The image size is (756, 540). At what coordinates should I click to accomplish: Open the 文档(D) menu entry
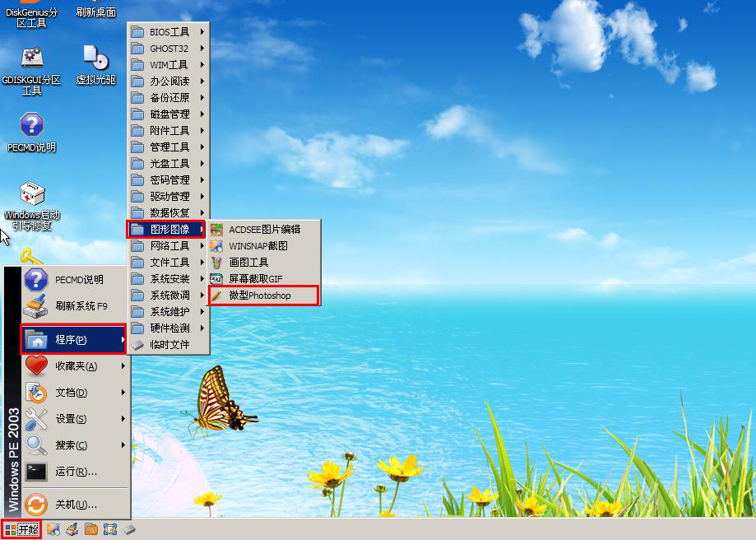[76, 393]
